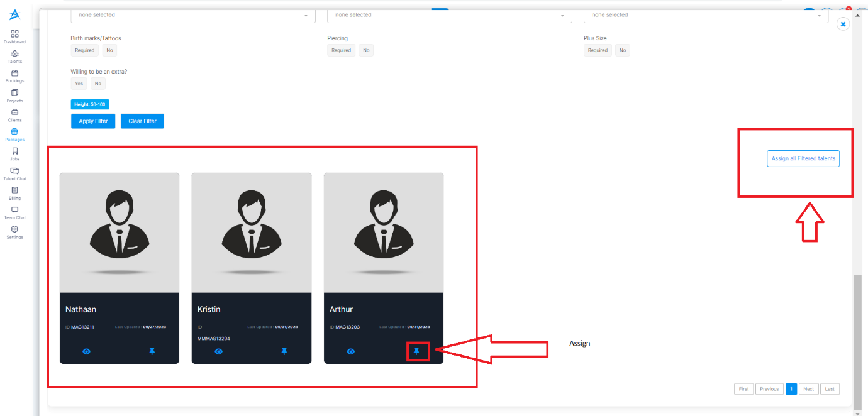Click ID MAG13203 on Arthur's card
The image size is (868, 416).
pos(345,327)
